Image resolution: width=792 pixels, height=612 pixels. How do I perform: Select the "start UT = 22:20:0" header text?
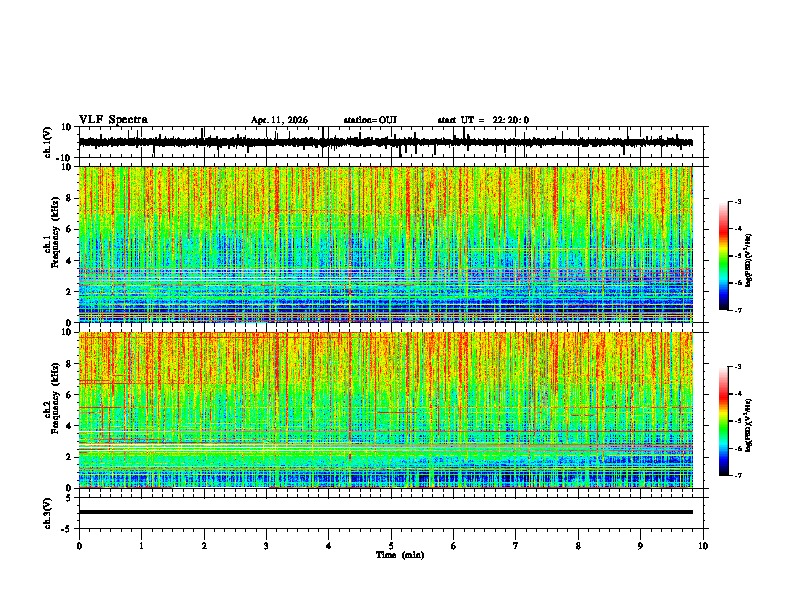[483, 120]
